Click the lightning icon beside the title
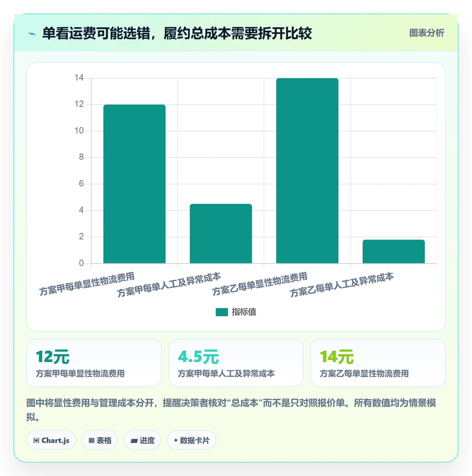The image size is (472, 476). 32,34
